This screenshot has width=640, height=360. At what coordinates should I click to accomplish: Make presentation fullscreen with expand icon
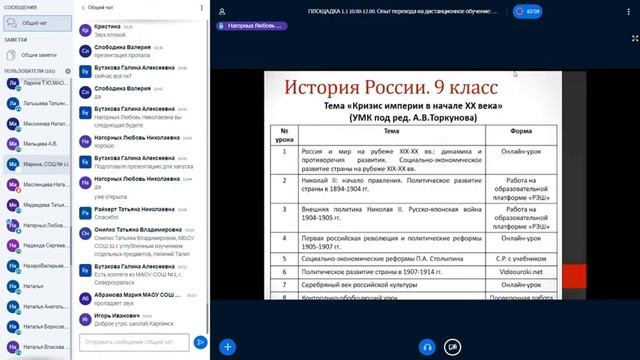(635, 38)
